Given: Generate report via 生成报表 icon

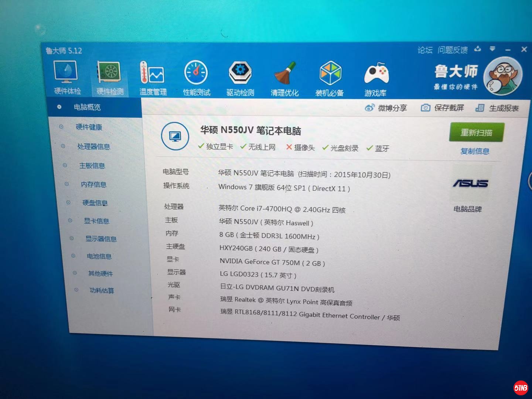Looking at the screenshot, I should (x=480, y=108).
